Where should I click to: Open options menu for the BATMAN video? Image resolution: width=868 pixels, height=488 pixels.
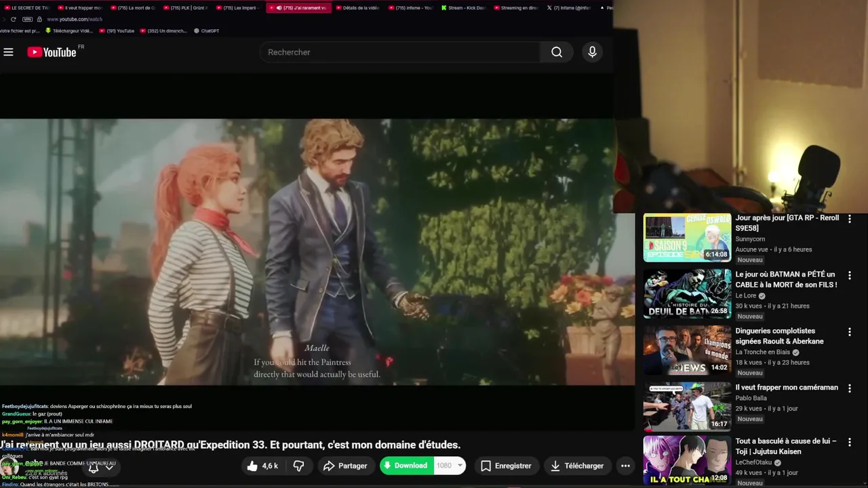tap(849, 275)
